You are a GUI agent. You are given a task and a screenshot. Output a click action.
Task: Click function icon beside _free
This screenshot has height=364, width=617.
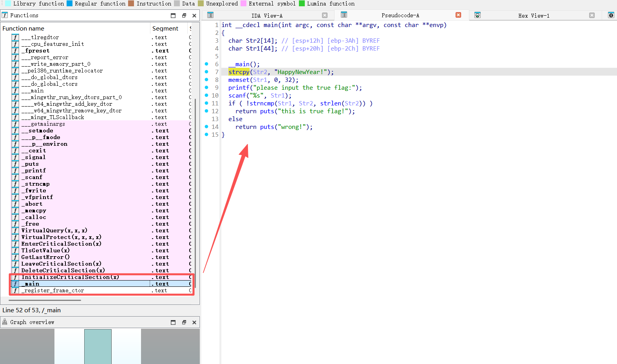(x=15, y=224)
